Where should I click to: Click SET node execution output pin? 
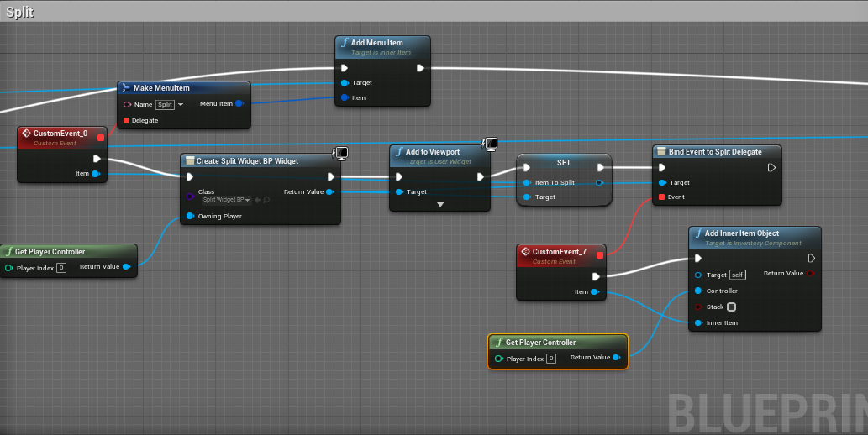coord(601,168)
